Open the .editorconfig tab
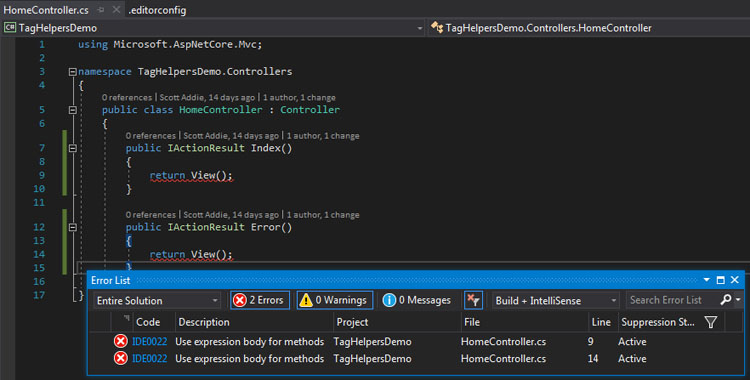Viewport: 750px width, 380px height. coord(157,10)
